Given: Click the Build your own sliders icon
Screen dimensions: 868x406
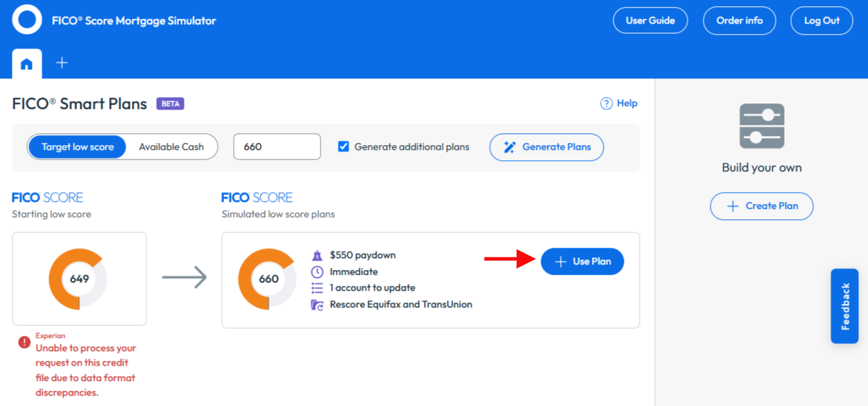Looking at the screenshot, I should tap(762, 126).
